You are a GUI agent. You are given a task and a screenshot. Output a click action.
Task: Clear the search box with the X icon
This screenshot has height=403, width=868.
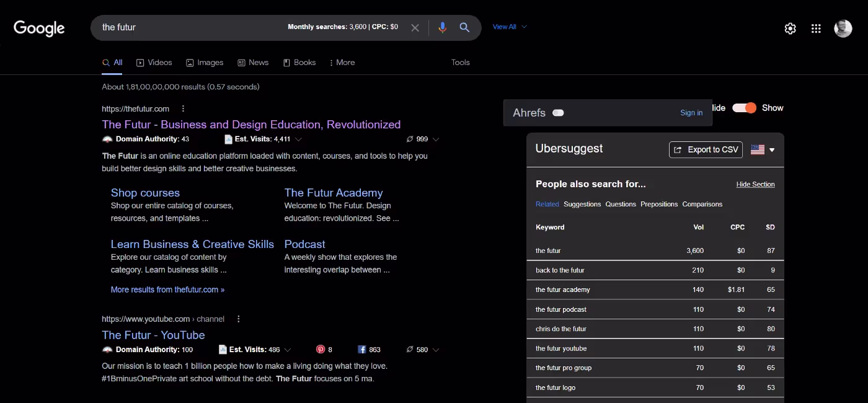coord(415,28)
